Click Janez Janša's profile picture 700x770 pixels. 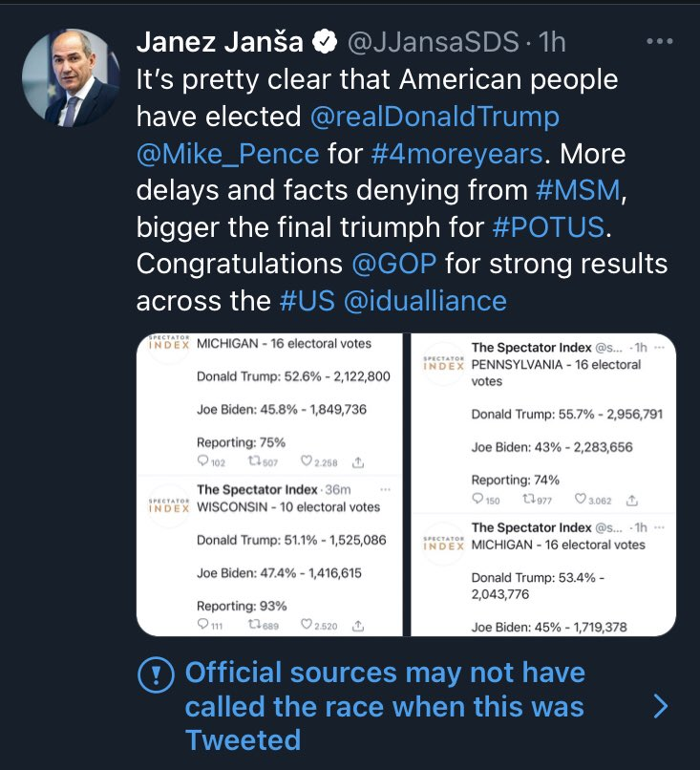[72, 78]
